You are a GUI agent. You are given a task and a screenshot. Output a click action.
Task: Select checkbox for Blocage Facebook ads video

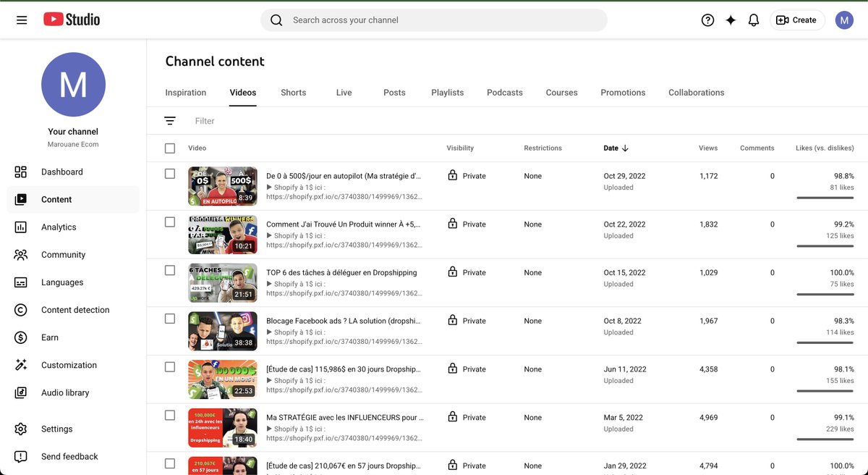170,319
